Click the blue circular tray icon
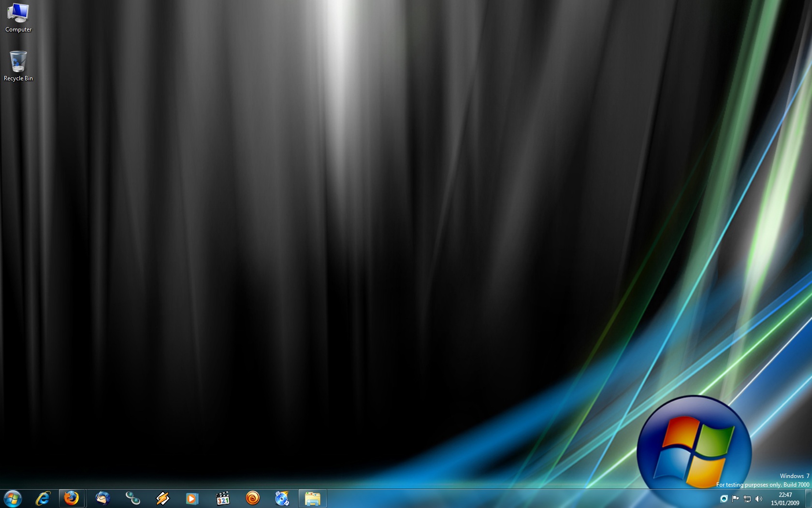This screenshot has width=812, height=508. [724, 499]
